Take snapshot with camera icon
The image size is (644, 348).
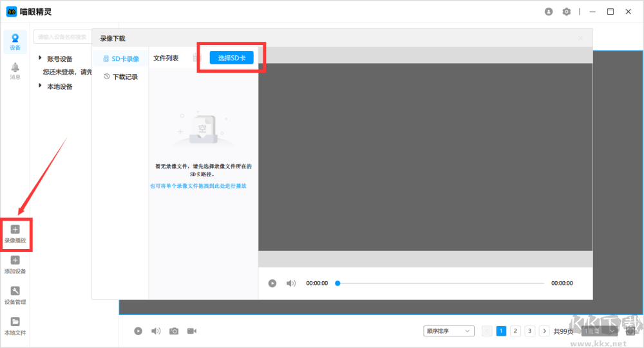pos(174,331)
